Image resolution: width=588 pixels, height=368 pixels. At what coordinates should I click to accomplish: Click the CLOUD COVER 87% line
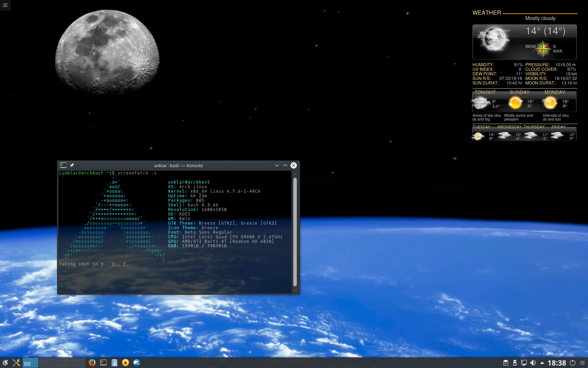point(551,69)
